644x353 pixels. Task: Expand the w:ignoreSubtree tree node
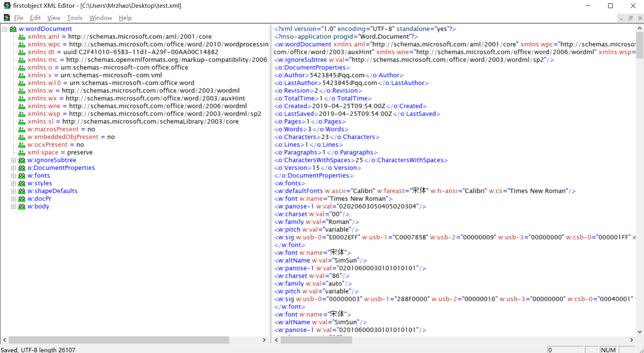pyautogui.click(x=13, y=160)
